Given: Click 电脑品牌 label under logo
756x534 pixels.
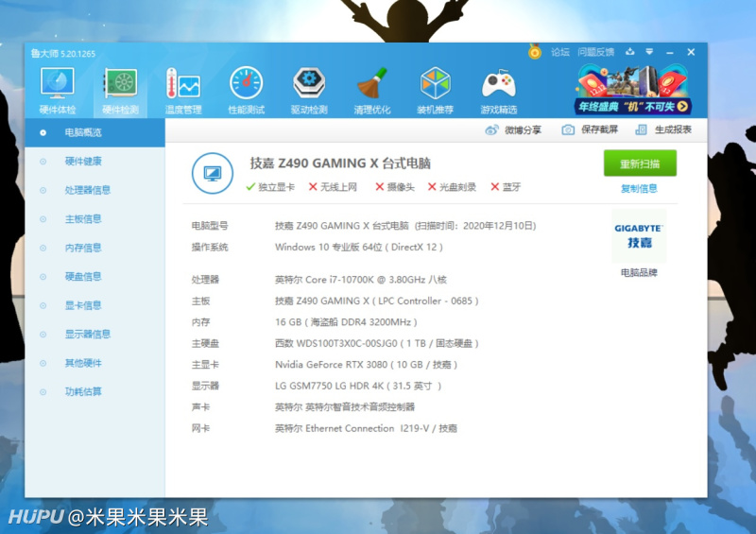Looking at the screenshot, I should (639, 273).
